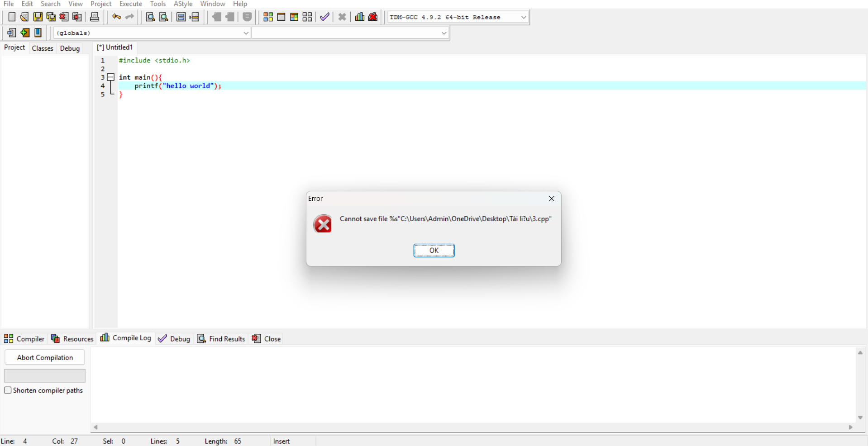The image size is (868, 446).
Task: Click the Replace magnifier icon
Action: 164,17
